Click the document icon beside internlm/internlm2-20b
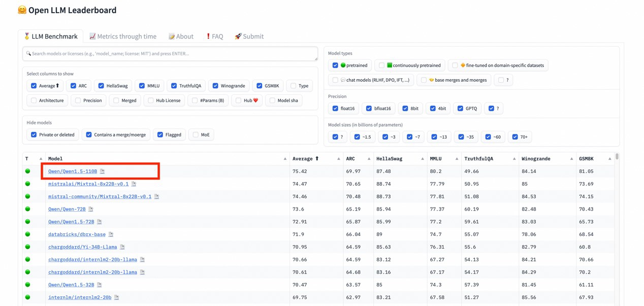Screen dimensions: 644x306 pyautogui.click(x=116, y=297)
